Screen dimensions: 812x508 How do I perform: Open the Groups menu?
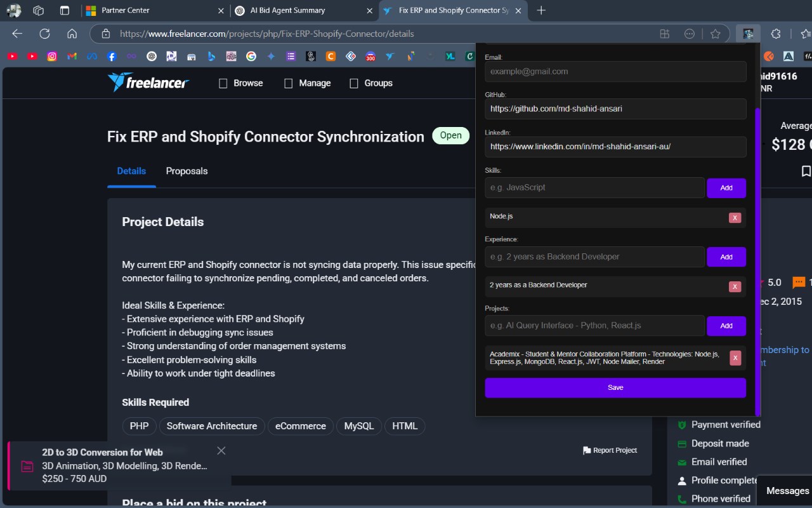point(371,83)
